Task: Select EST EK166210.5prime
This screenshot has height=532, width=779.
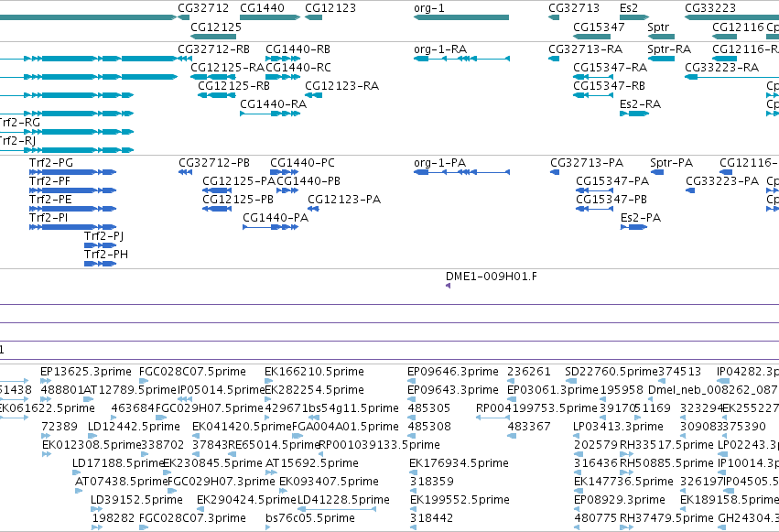Action: coord(315,372)
